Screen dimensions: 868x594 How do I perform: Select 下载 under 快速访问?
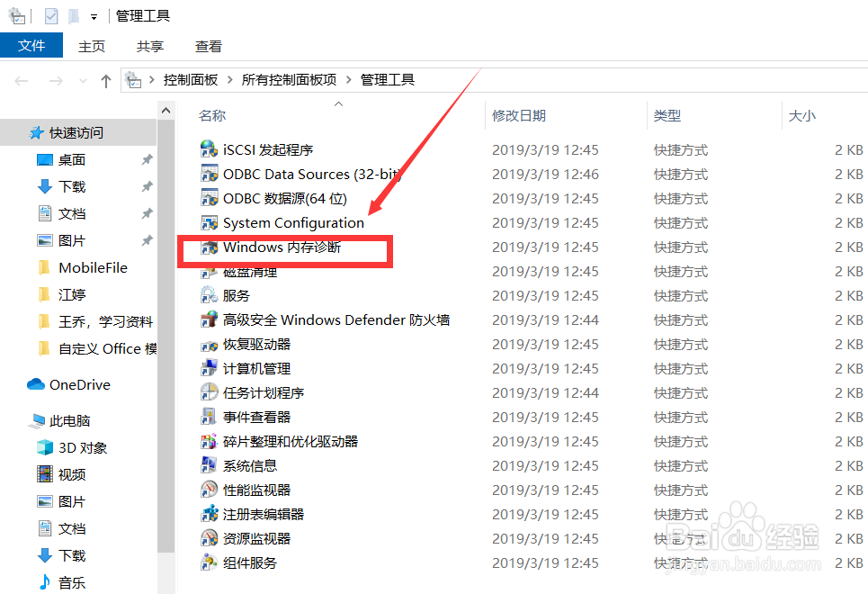click(x=72, y=186)
